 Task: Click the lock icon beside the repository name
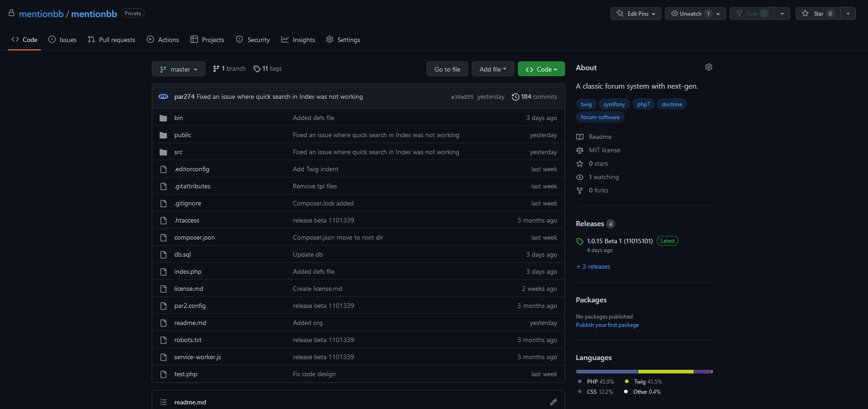12,13
